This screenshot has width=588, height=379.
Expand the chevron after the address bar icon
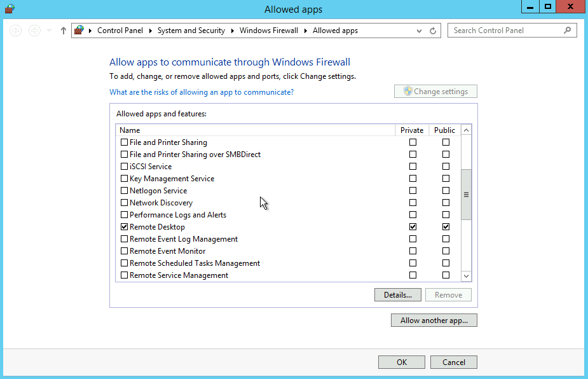(x=90, y=31)
